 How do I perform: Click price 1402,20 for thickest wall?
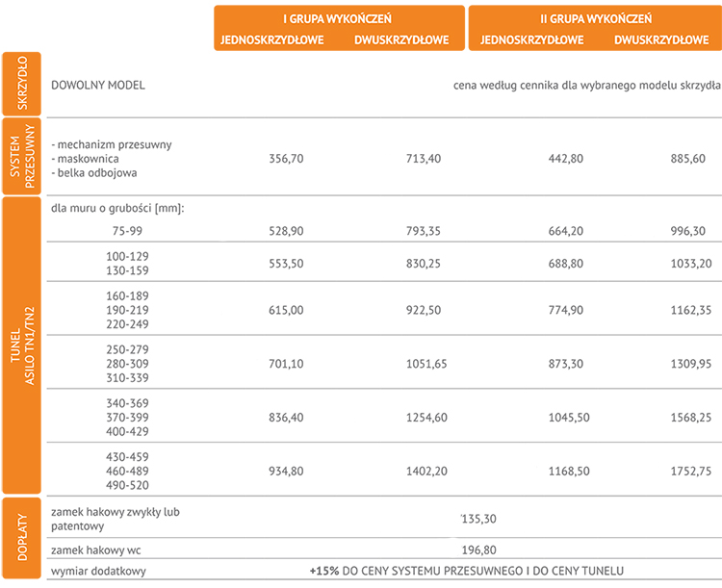click(426, 471)
